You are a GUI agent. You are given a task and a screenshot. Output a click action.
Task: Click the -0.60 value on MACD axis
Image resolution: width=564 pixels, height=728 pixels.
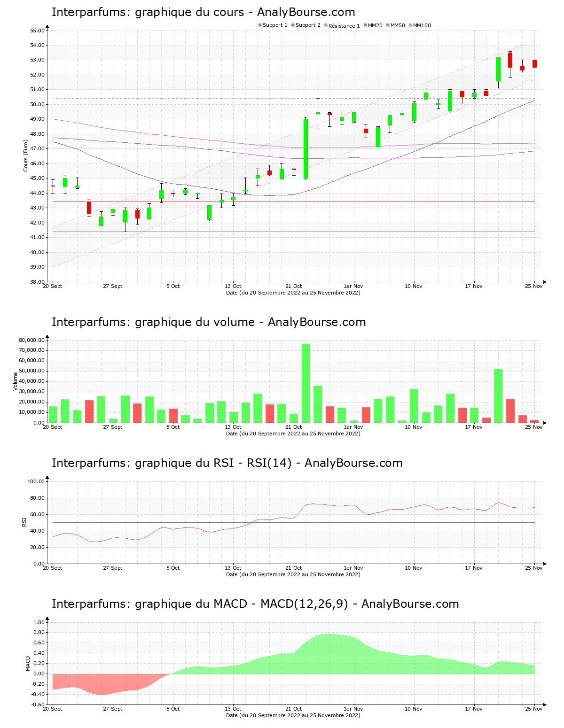tap(38, 705)
